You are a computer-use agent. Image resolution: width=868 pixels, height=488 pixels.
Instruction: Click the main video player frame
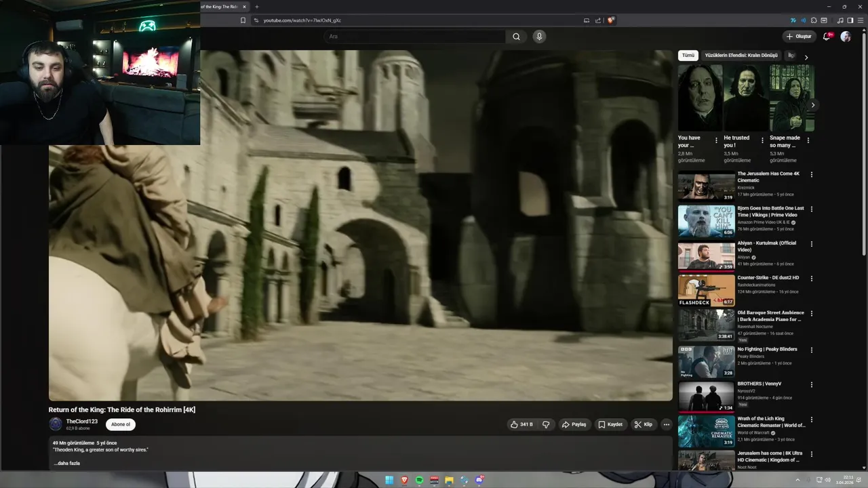361,225
